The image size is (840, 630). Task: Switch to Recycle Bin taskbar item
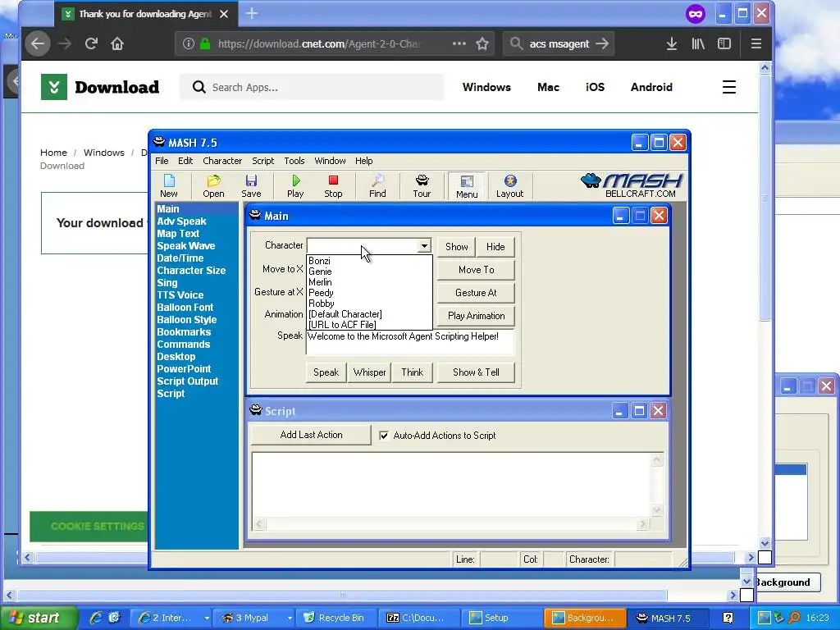[336, 618]
